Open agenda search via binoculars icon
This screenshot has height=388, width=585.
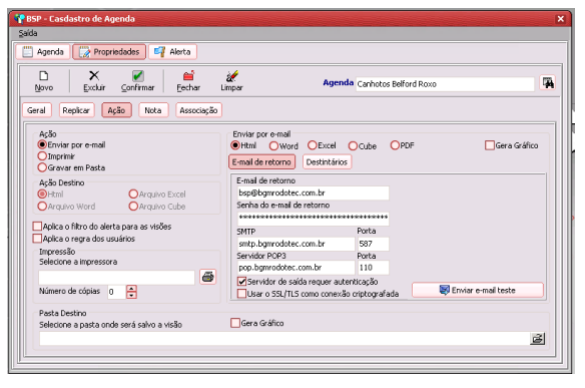(548, 83)
